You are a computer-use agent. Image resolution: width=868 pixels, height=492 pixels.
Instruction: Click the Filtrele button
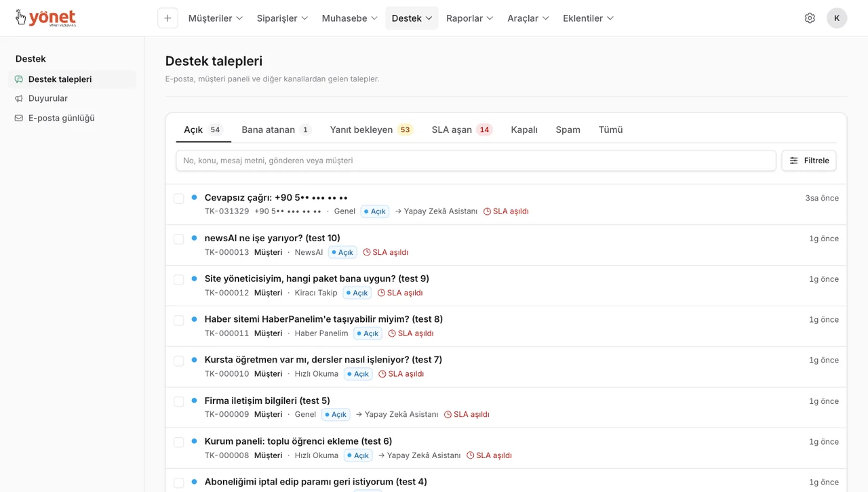809,161
